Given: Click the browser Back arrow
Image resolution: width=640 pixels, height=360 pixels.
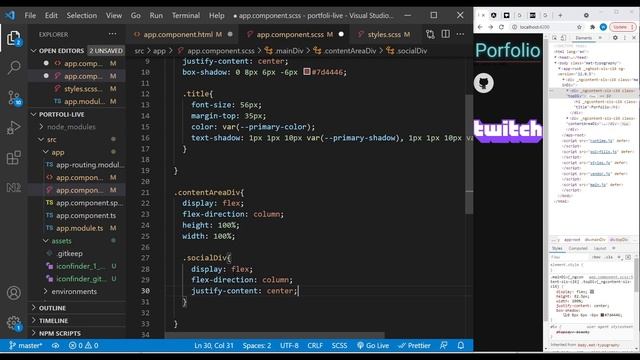Looking at the screenshot, I should point(480,27).
